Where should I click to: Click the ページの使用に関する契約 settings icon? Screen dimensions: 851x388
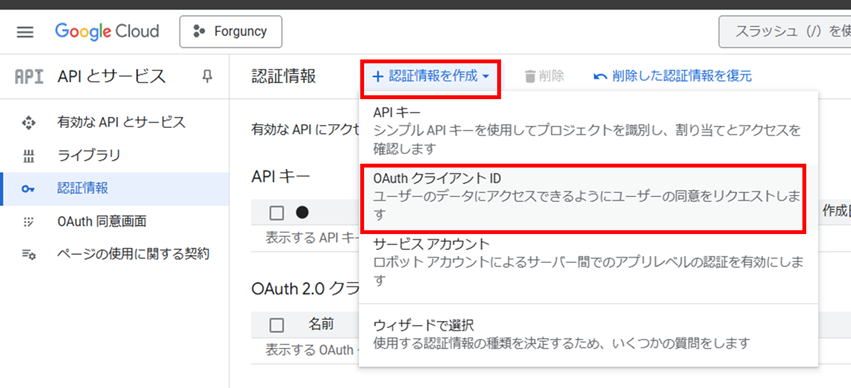[29, 254]
